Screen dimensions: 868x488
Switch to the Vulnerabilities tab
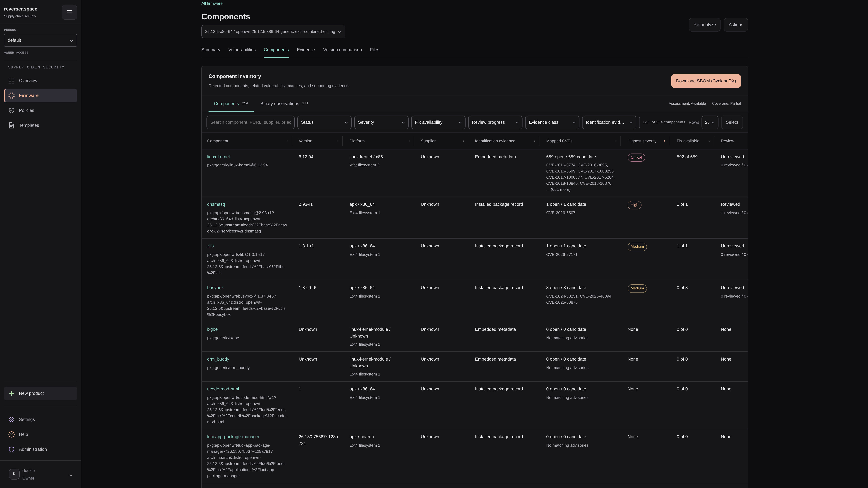[242, 50]
